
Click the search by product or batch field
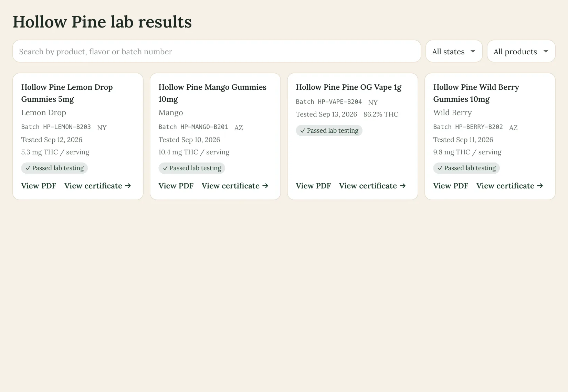tap(217, 51)
